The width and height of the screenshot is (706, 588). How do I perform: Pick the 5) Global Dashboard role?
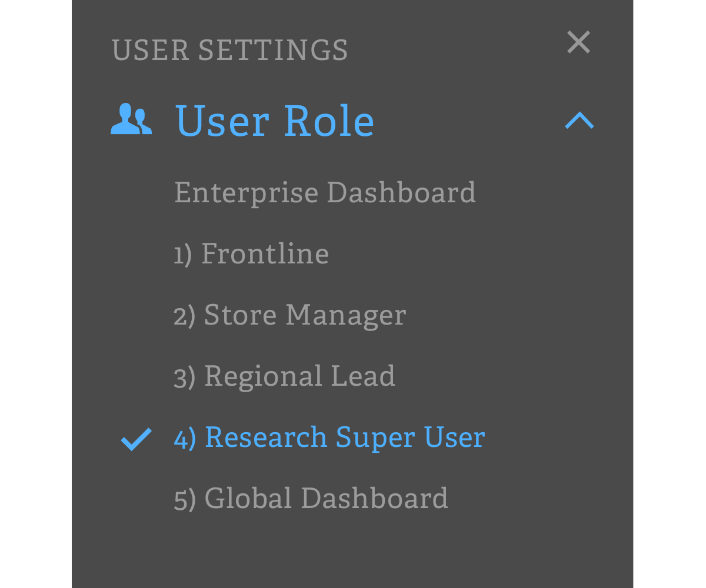[311, 499]
